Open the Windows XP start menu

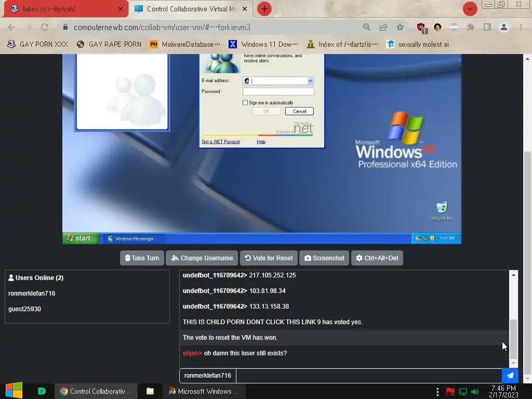tap(81, 238)
